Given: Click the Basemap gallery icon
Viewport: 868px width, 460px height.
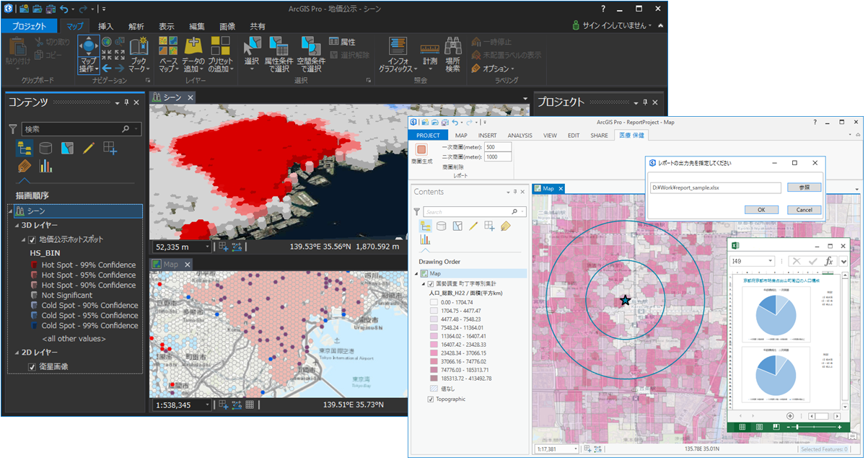Looking at the screenshot, I should click(x=168, y=47).
